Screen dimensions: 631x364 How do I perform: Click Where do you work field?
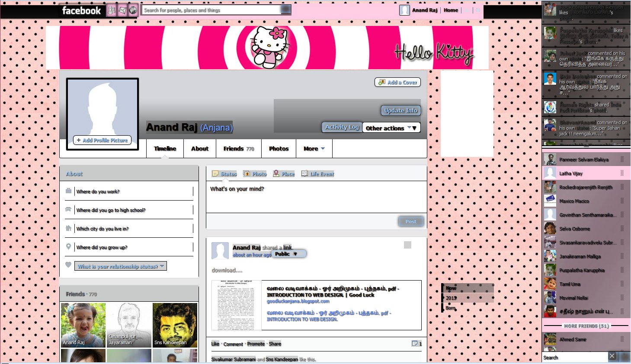134,192
